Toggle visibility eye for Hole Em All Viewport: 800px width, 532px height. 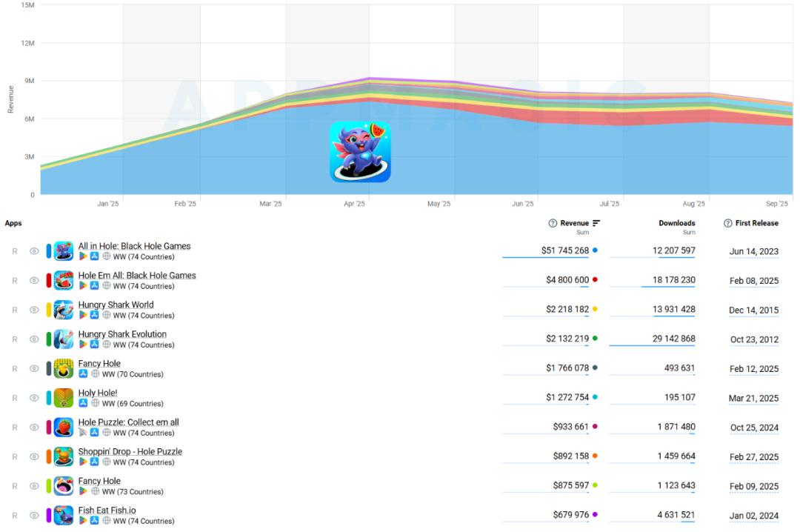[x=34, y=280]
